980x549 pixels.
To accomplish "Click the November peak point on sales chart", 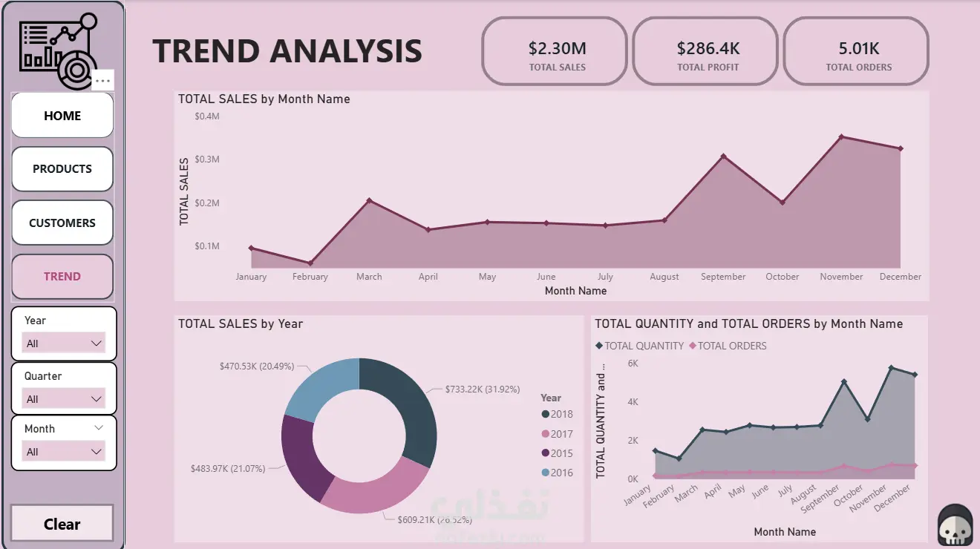I will pyautogui.click(x=841, y=137).
